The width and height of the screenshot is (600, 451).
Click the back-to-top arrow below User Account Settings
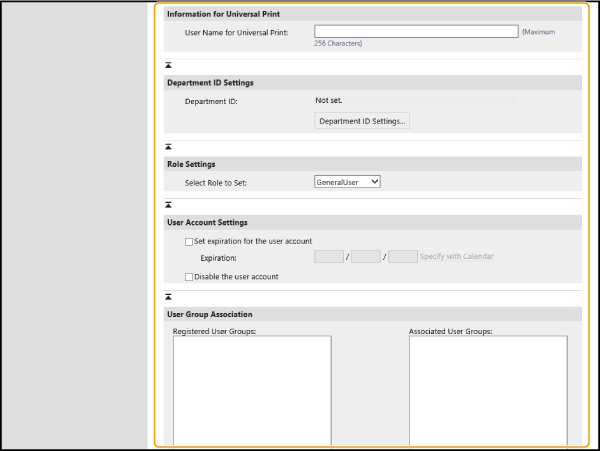click(x=169, y=297)
